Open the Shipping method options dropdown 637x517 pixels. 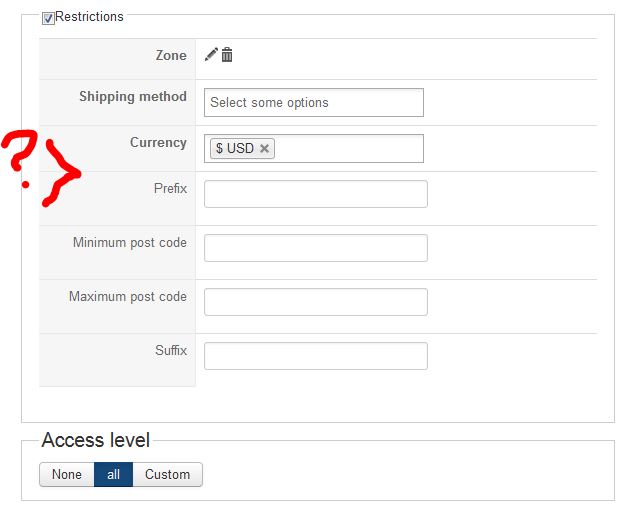tap(313, 102)
